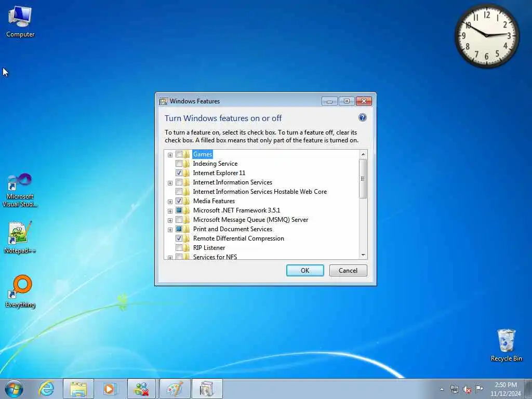Launch the Notepad++ desktop shortcut
Viewport: 532px width, 399px height.
point(20,237)
